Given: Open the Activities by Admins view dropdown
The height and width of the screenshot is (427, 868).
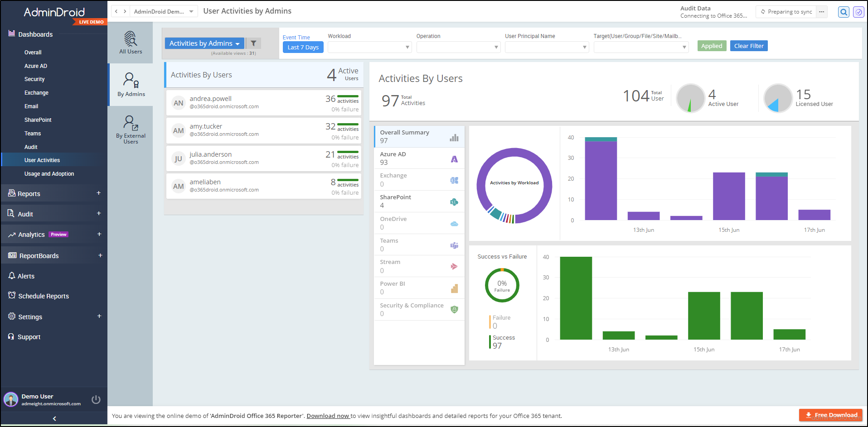Looking at the screenshot, I should (204, 43).
